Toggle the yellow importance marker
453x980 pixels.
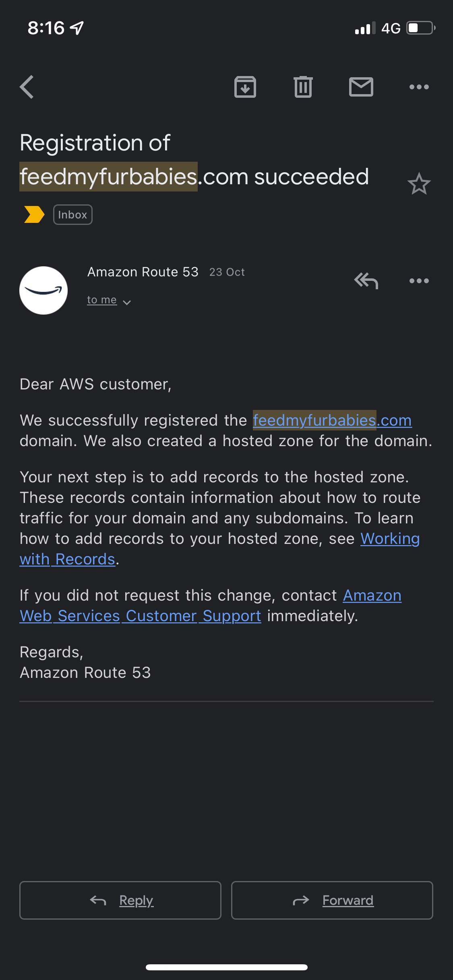pos(34,214)
